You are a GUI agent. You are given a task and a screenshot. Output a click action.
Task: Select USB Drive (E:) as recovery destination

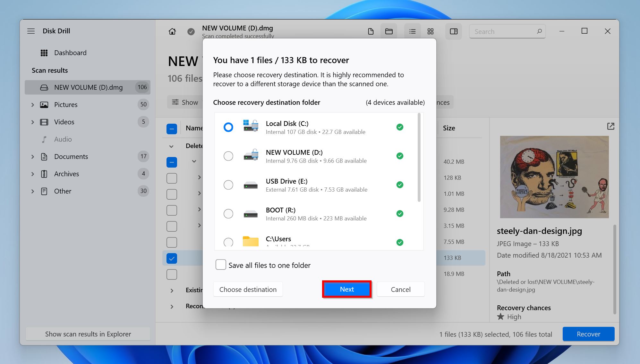pos(228,185)
